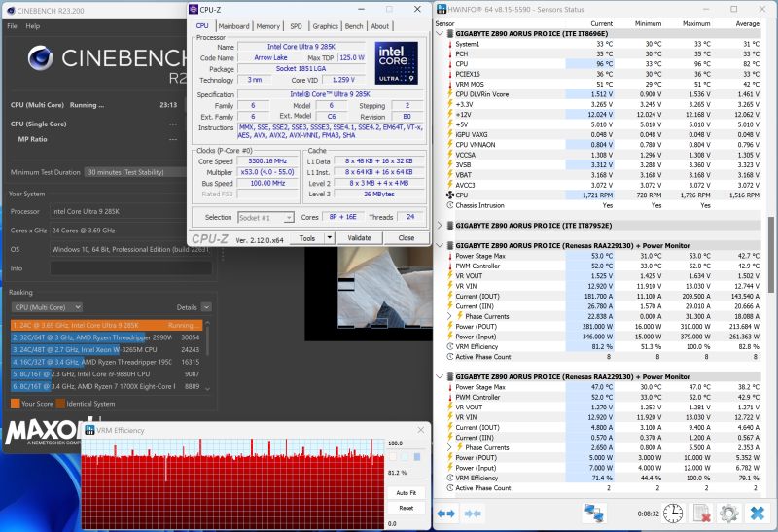778x532 pixels.
Task: Click chip icon of ITE IT8696E section
Action: (x=450, y=33)
